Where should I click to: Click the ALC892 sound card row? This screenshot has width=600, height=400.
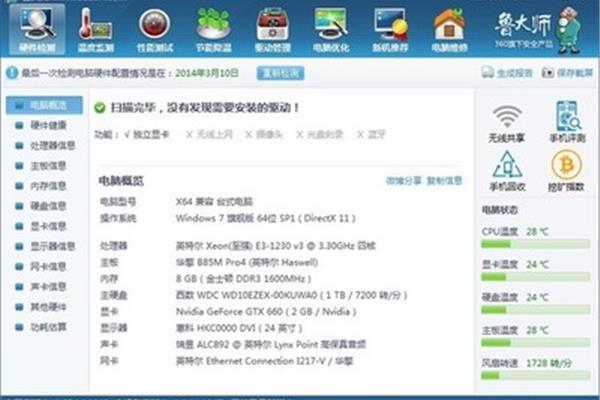233,344
